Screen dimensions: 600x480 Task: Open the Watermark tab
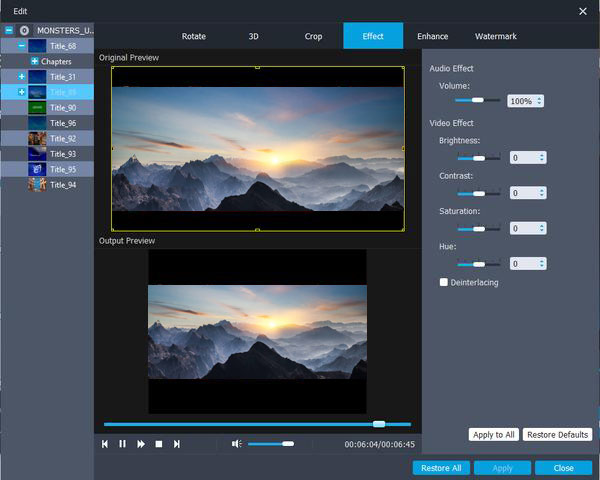[496, 36]
